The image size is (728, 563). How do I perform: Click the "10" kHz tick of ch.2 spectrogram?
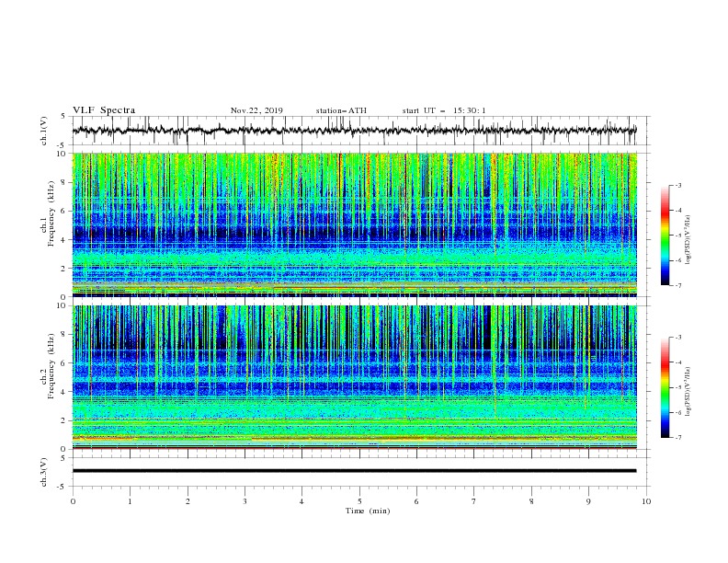point(62,305)
